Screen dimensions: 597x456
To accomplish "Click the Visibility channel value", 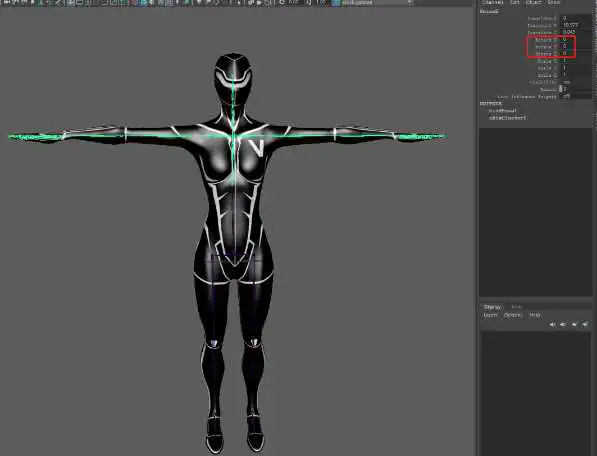I will coord(575,82).
